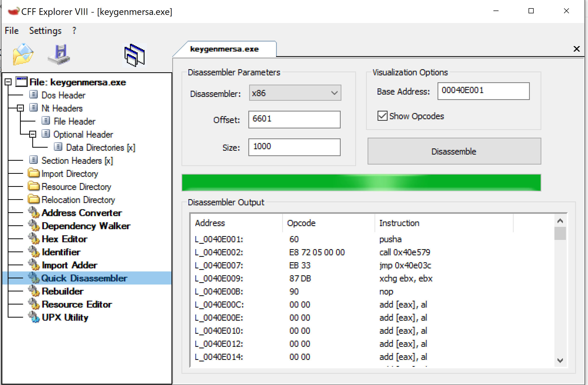The height and width of the screenshot is (385, 588).
Task: Click the output list scroll-up arrow
Action: pyautogui.click(x=560, y=221)
